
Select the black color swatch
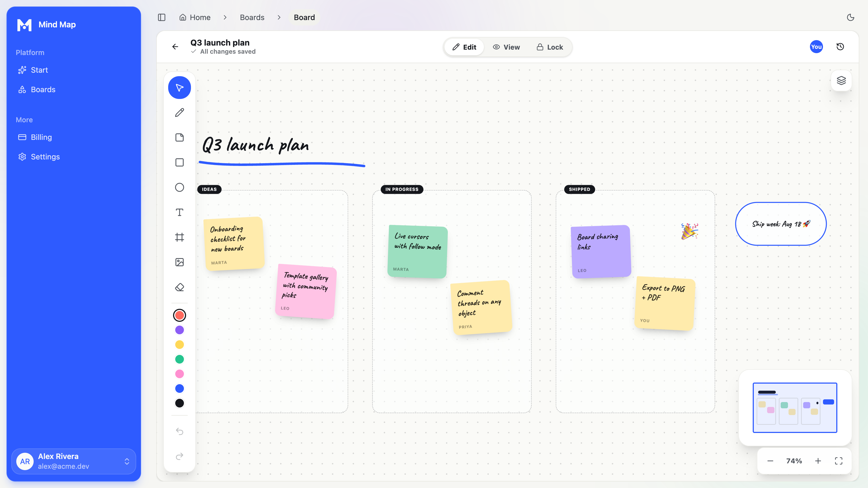(x=180, y=403)
